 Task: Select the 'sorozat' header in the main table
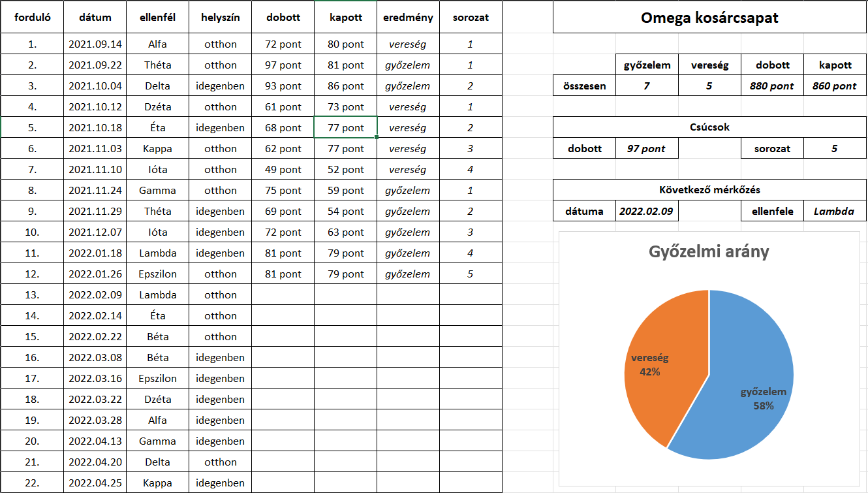click(x=471, y=18)
